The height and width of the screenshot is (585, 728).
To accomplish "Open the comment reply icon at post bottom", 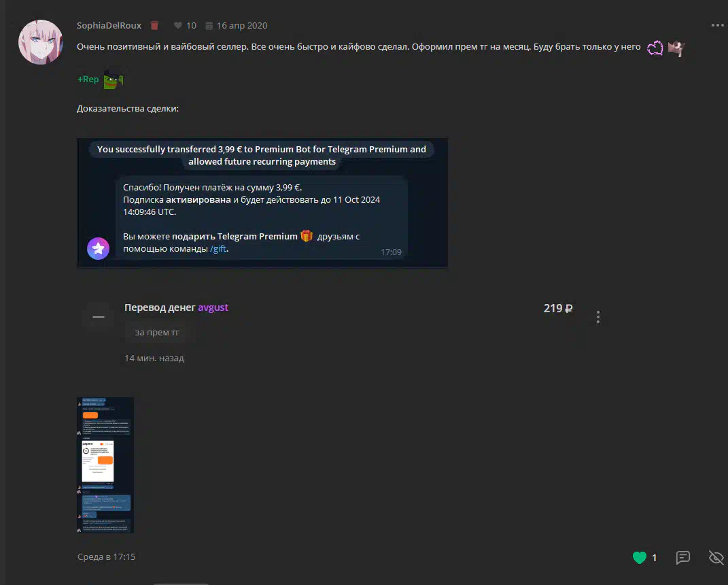I will click(683, 558).
